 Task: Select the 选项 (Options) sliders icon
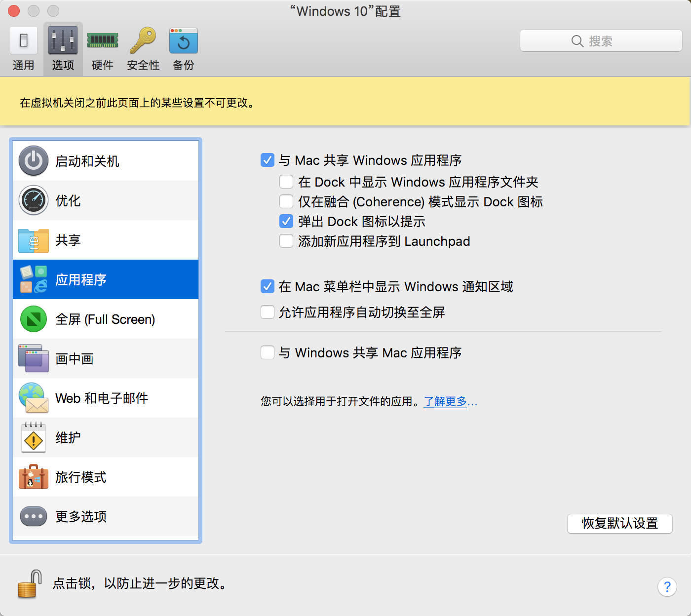coord(63,40)
